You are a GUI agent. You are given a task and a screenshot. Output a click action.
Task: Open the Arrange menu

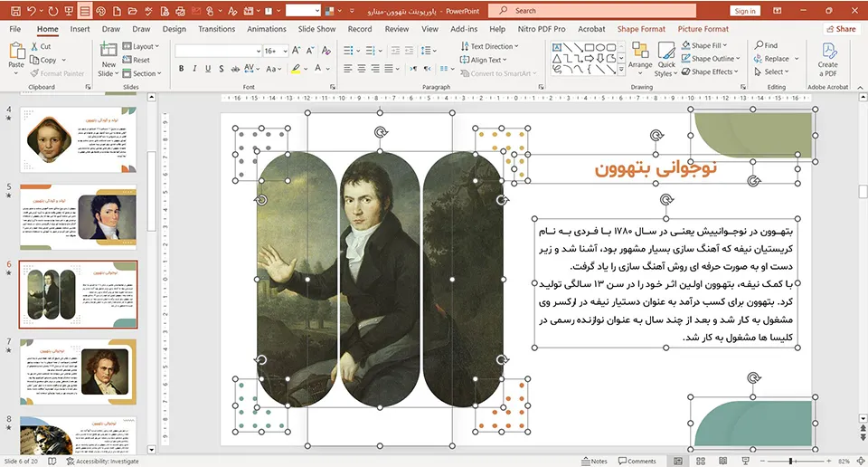click(x=640, y=58)
